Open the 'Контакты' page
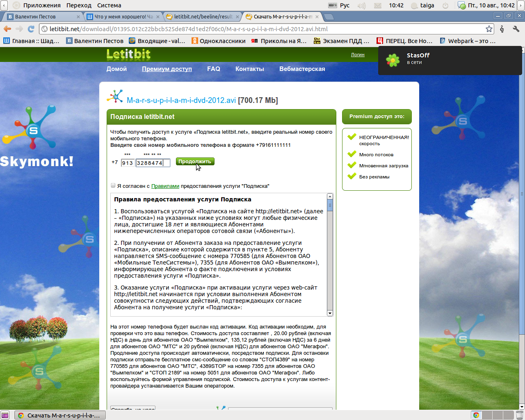 [x=250, y=69]
